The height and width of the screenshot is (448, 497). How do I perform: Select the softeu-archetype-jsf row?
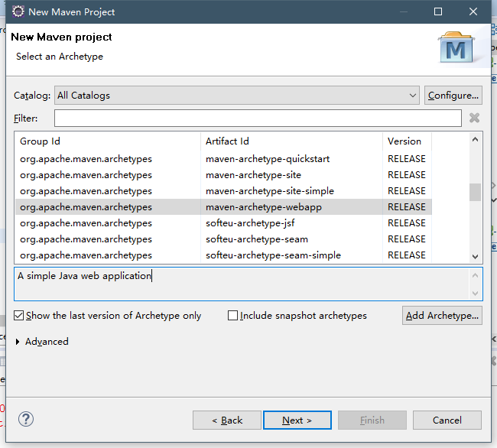pos(223,223)
